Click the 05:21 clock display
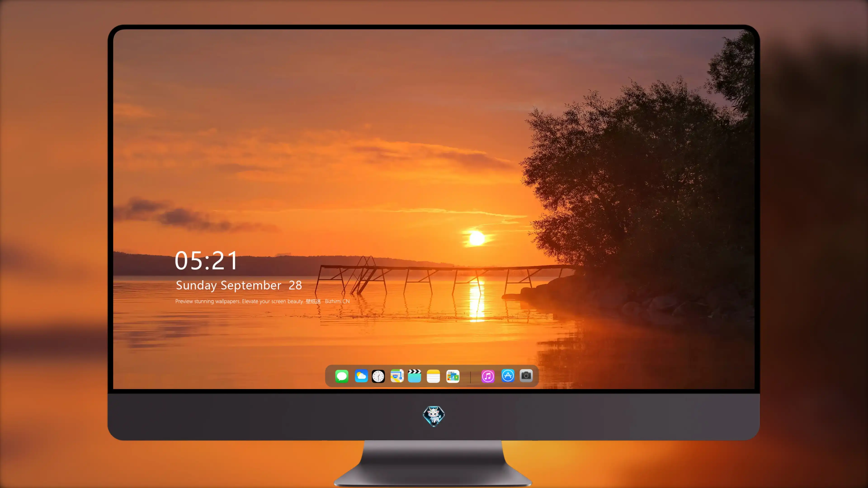The image size is (868, 488). pos(206,261)
